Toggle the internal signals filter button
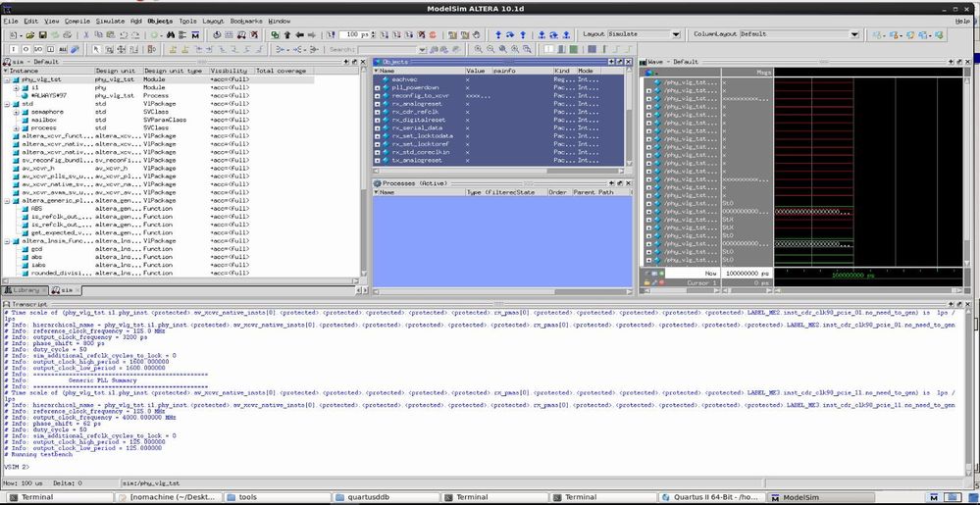 tap(51, 49)
